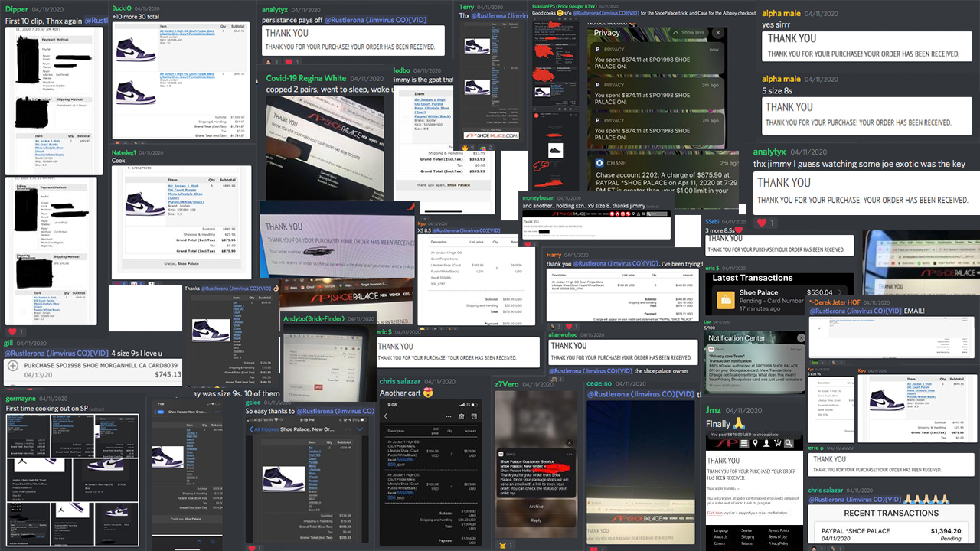Click username 'moneybusan'
Image resolution: width=980 pixels, height=551 pixels.
[538, 197]
